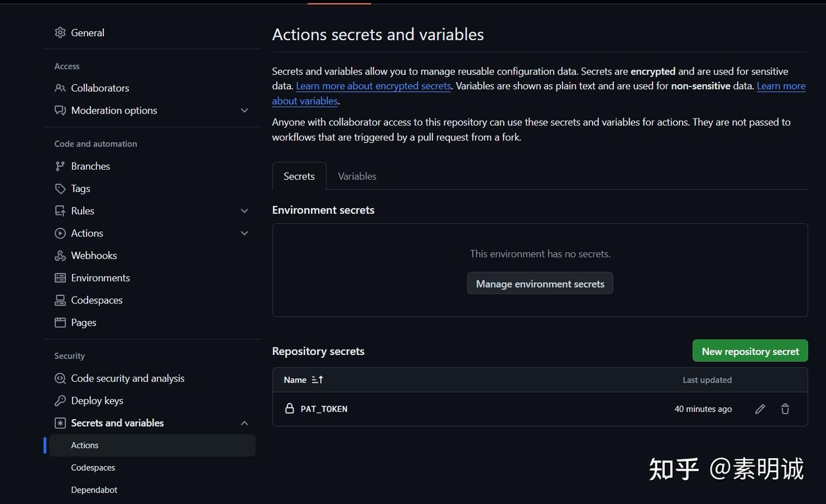The width and height of the screenshot is (826, 504).
Task: Click the lock icon beside PAT_TOKEN
Action: [290, 408]
